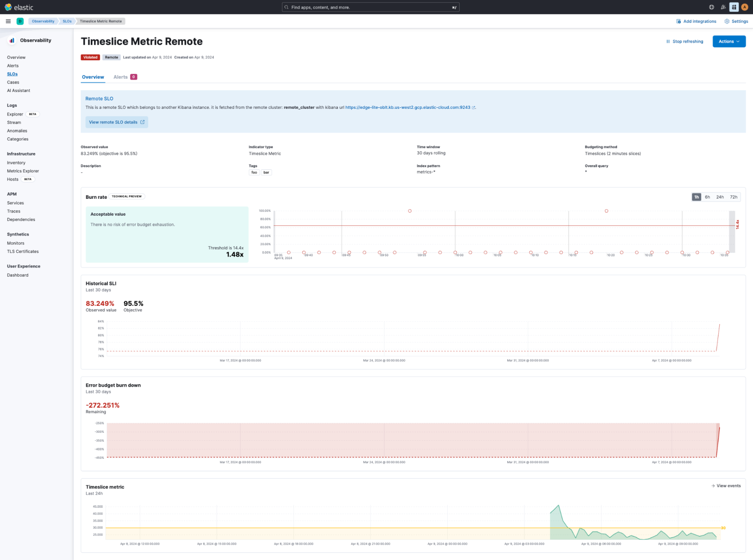753x560 pixels.
Task: Click the Kibana logo icon
Action: pyautogui.click(x=8, y=7)
